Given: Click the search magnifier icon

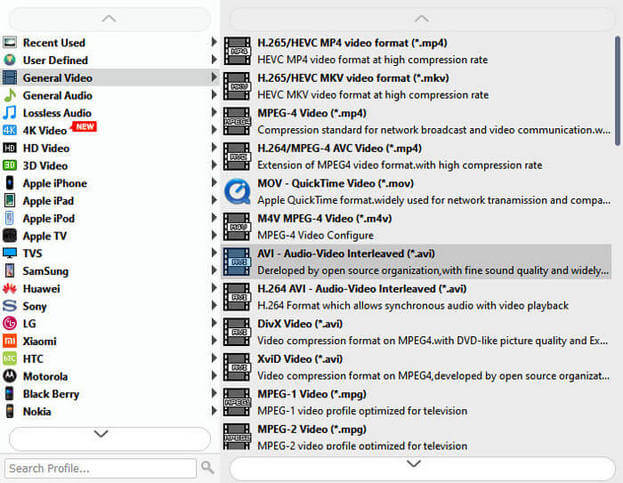Looking at the screenshot, I should point(207,468).
